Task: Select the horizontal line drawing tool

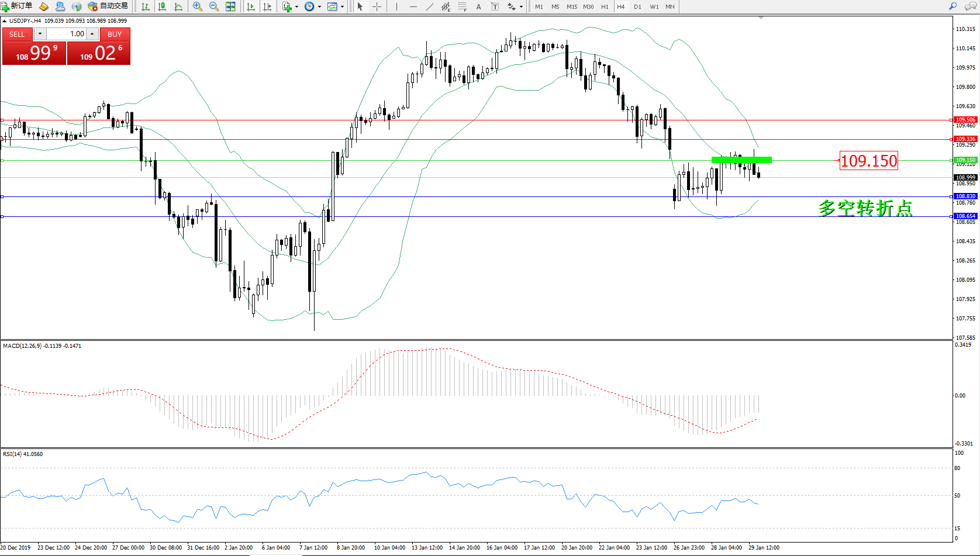Action: [413, 6]
